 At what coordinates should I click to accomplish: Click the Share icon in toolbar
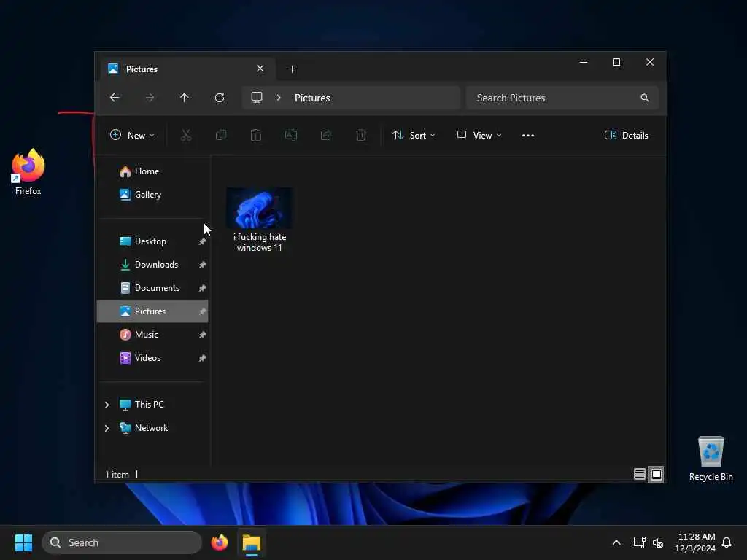tap(326, 135)
